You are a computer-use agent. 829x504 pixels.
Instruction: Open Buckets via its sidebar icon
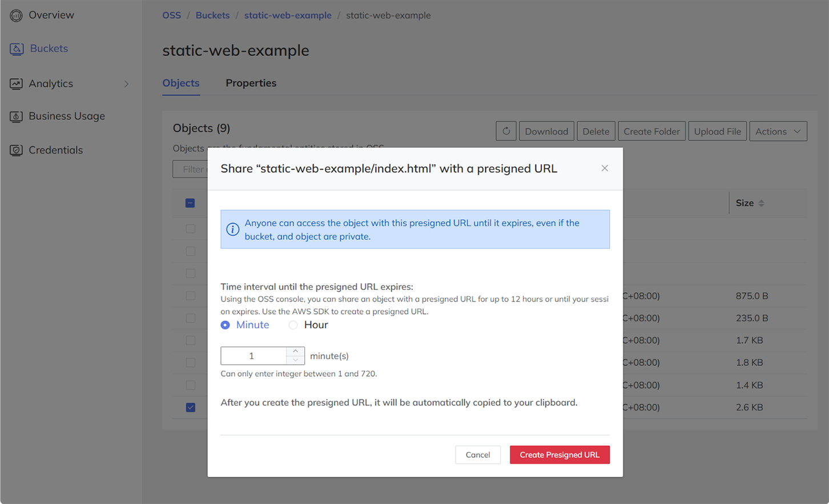coord(16,49)
